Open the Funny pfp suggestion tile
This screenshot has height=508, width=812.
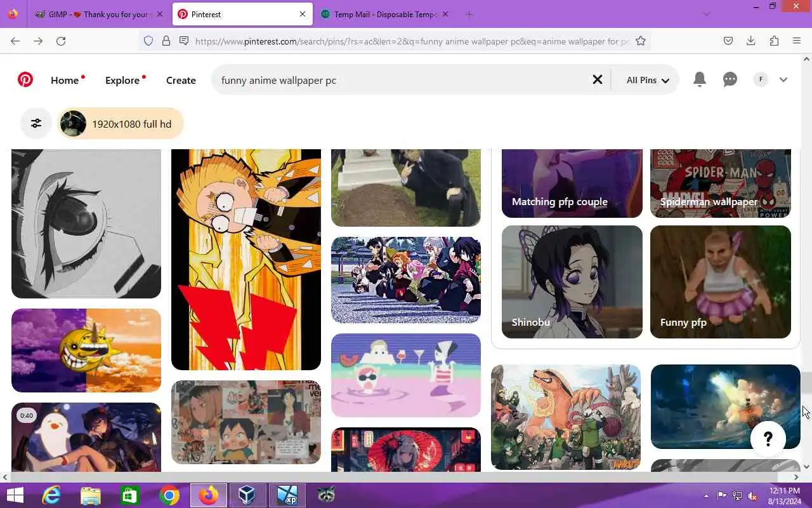point(721,282)
